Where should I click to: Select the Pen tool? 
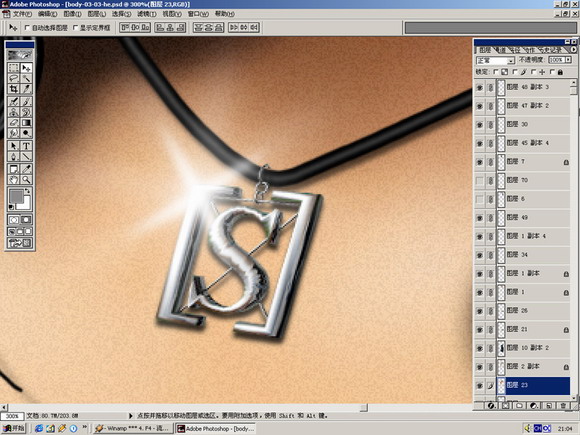click(x=14, y=156)
